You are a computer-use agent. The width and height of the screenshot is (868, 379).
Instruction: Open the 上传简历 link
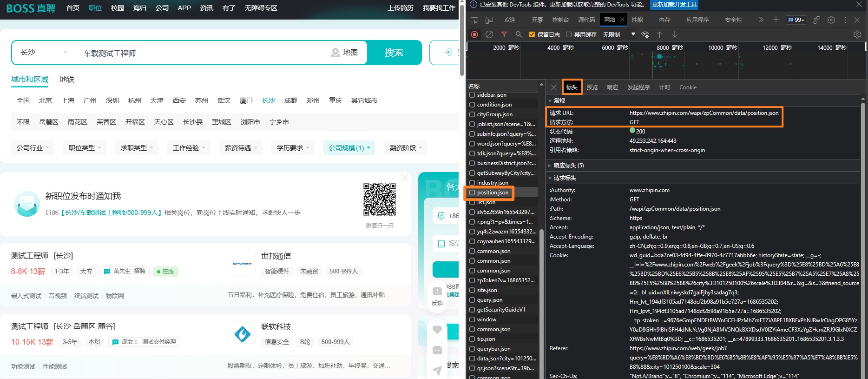coord(401,8)
